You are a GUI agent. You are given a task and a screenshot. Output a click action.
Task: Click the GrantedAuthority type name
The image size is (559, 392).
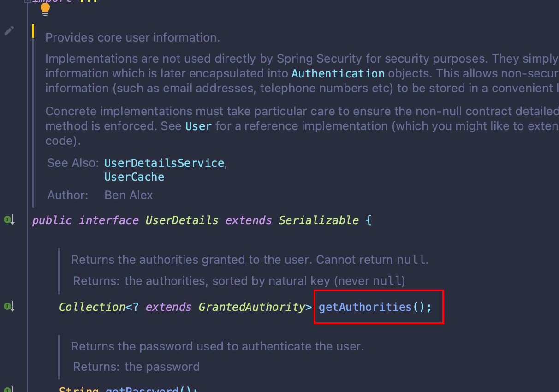click(254, 307)
